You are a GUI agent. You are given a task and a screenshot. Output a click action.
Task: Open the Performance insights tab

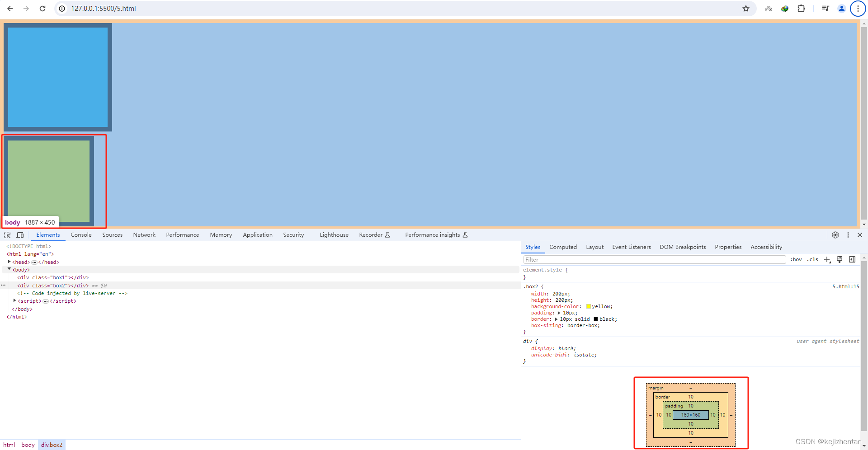click(x=436, y=235)
